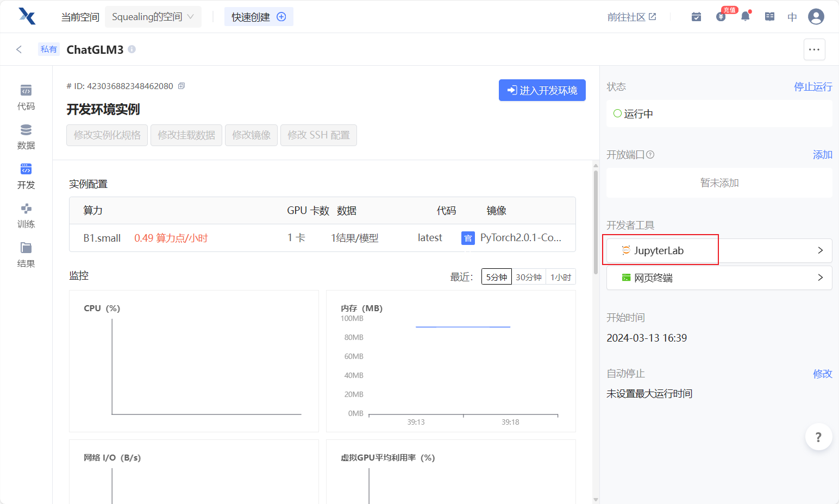Select the 30分钟 monitoring time range
Screen dimensions: 839x504
point(528,277)
